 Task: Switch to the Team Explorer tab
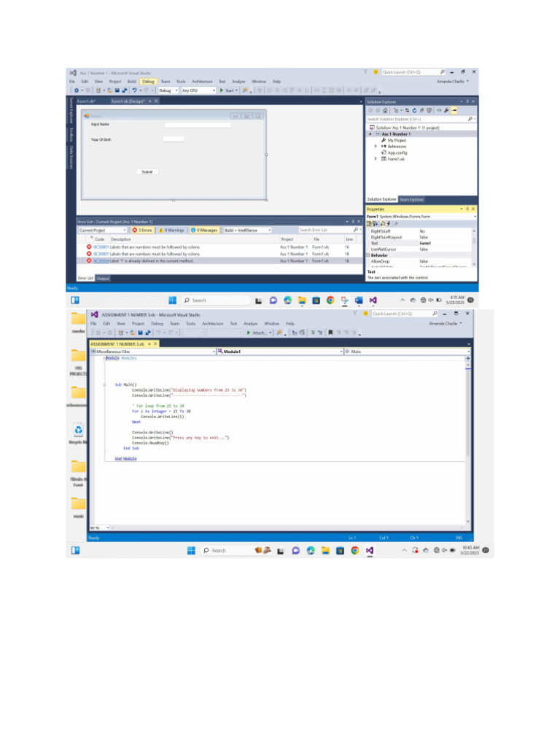click(x=411, y=200)
